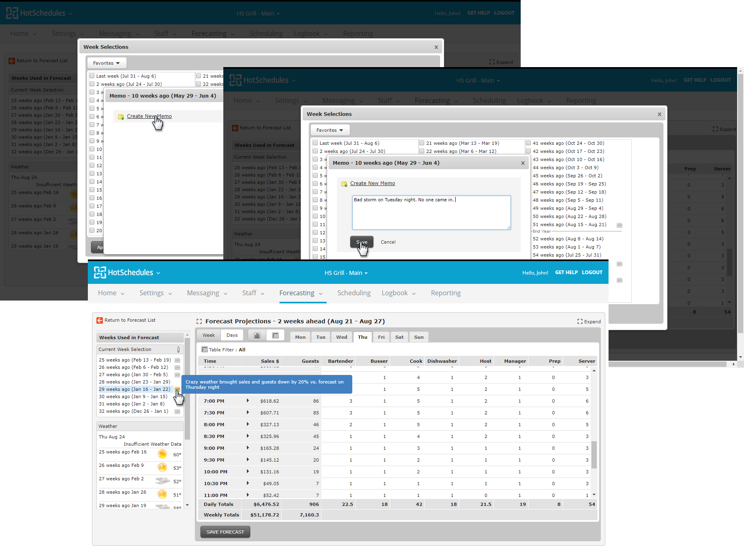This screenshot has width=744, height=560.
Task: Tick the 21 weeks checkbox in the back-left window
Action: coord(199,76)
